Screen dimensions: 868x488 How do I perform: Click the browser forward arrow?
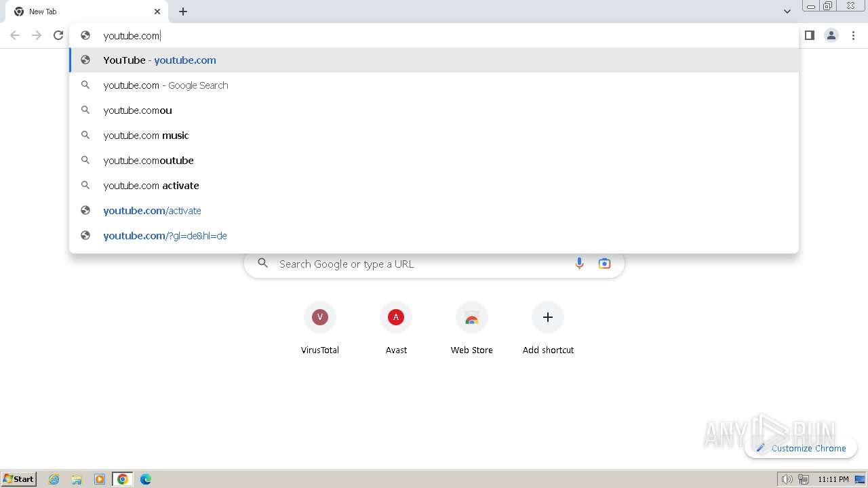click(x=37, y=35)
